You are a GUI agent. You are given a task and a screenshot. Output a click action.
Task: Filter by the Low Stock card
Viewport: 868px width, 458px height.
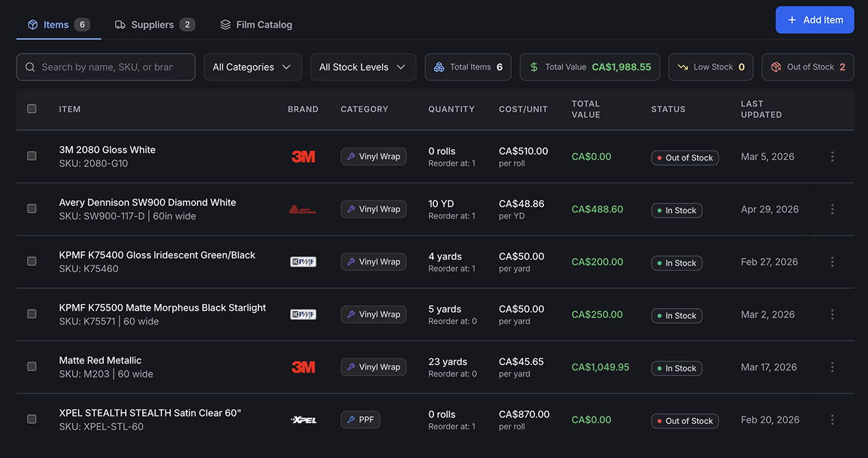tap(711, 67)
